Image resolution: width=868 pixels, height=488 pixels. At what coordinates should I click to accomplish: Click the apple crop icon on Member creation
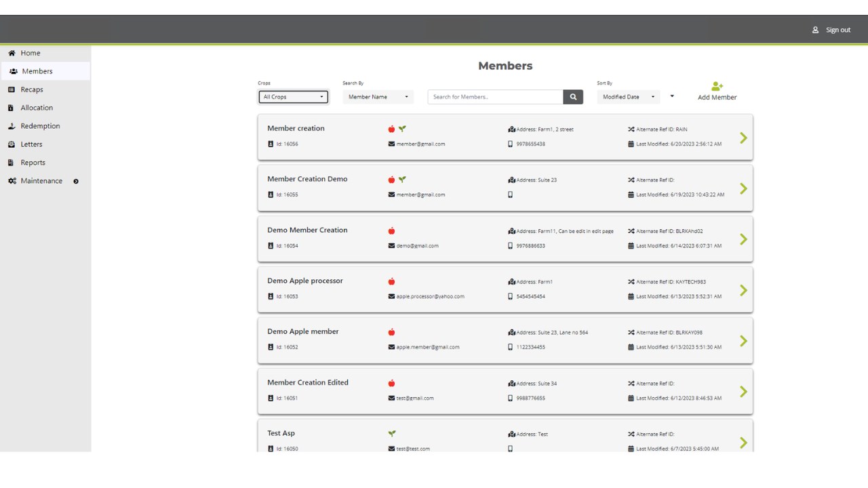(391, 129)
